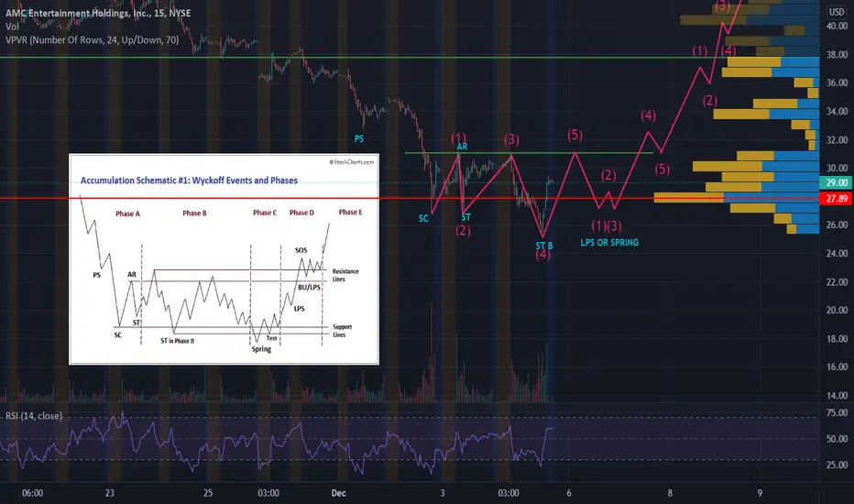The height and width of the screenshot is (504, 854).
Task: Click the 32.00 price axis label
Action: [x=837, y=140]
